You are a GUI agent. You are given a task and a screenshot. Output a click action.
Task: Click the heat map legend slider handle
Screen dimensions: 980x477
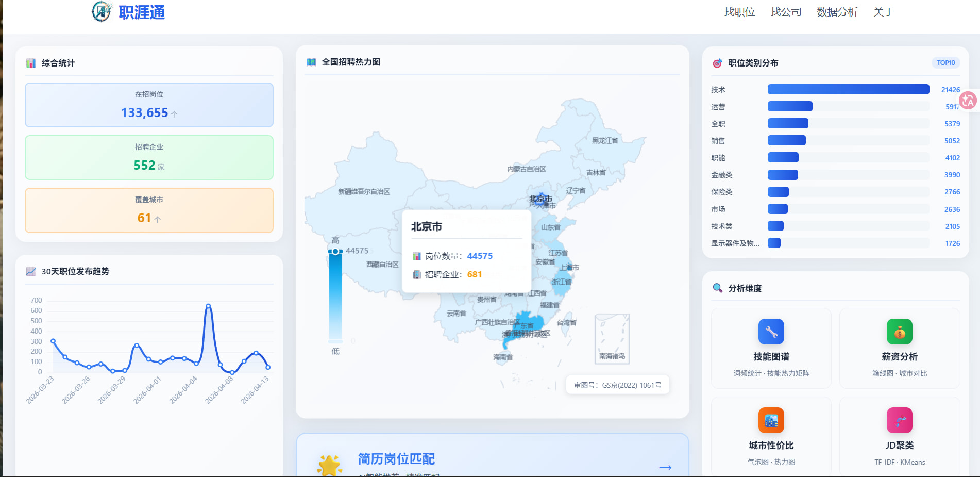point(335,251)
